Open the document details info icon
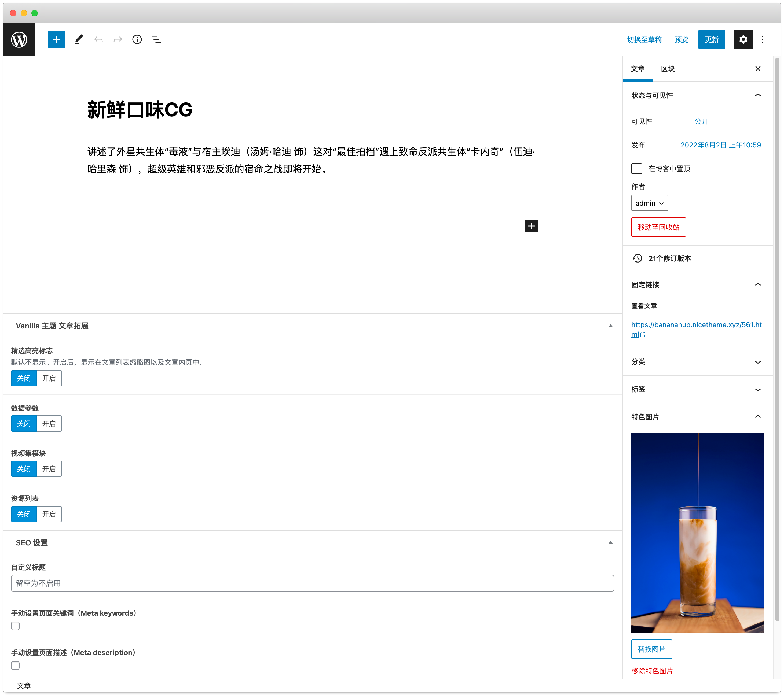The image size is (784, 695). (x=137, y=39)
